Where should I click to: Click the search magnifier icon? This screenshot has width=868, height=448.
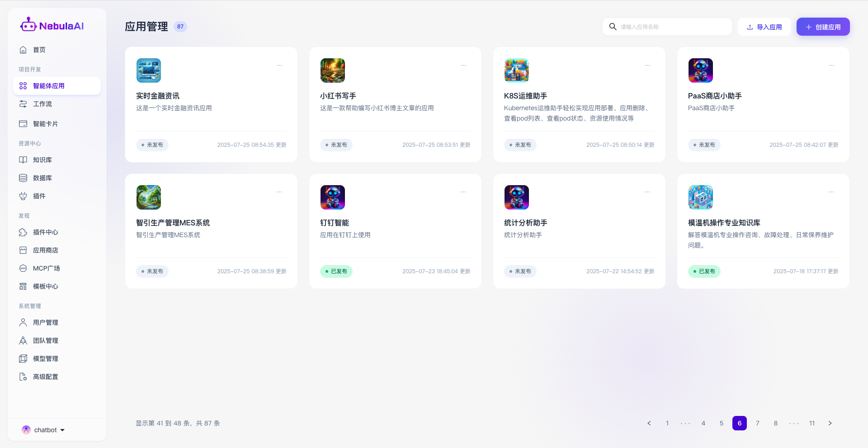pyautogui.click(x=613, y=27)
